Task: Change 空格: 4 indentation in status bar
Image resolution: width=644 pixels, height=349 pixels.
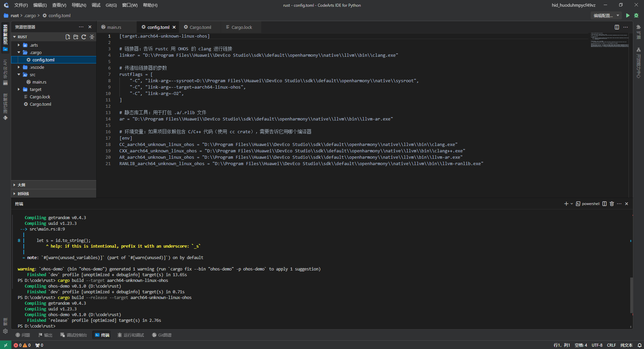Action: coord(581,345)
